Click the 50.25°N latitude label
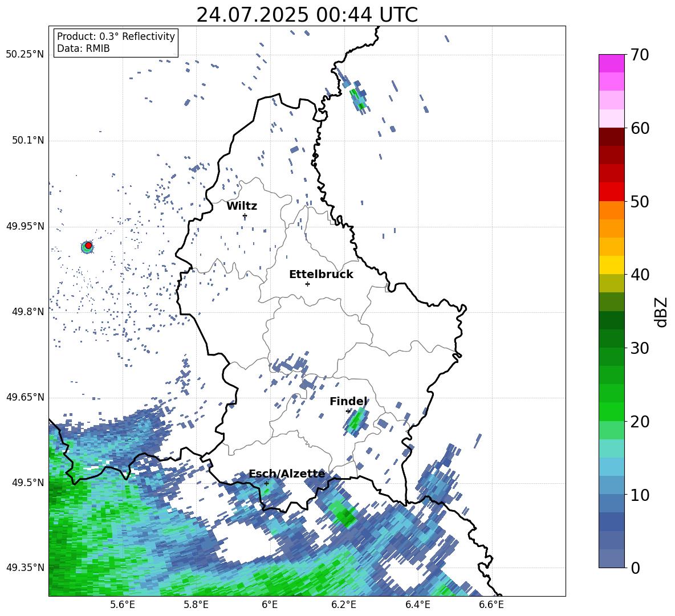This screenshot has height=616, width=675. [x=25, y=55]
